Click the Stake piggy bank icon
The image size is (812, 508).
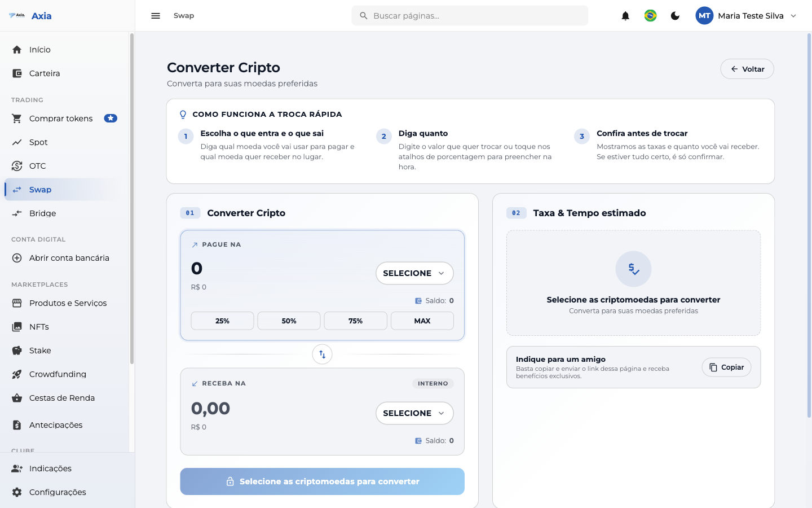[17, 351]
